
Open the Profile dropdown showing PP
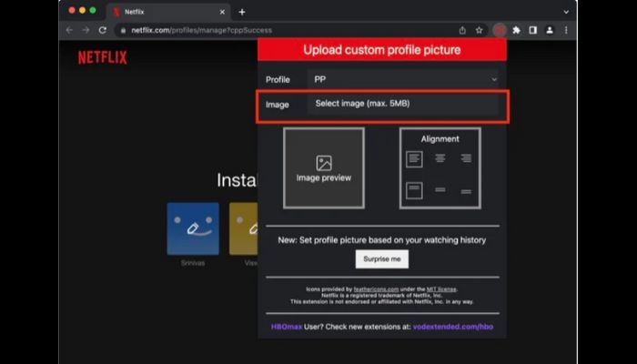[403, 79]
